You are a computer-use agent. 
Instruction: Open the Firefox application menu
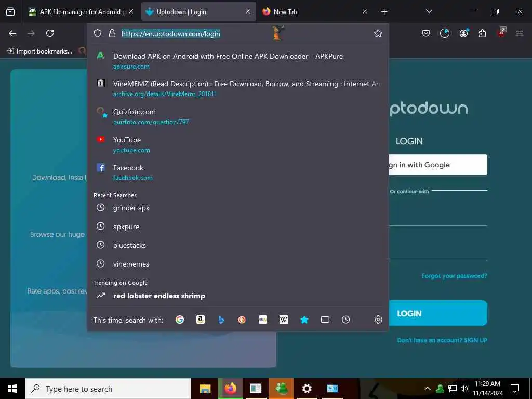520,33
